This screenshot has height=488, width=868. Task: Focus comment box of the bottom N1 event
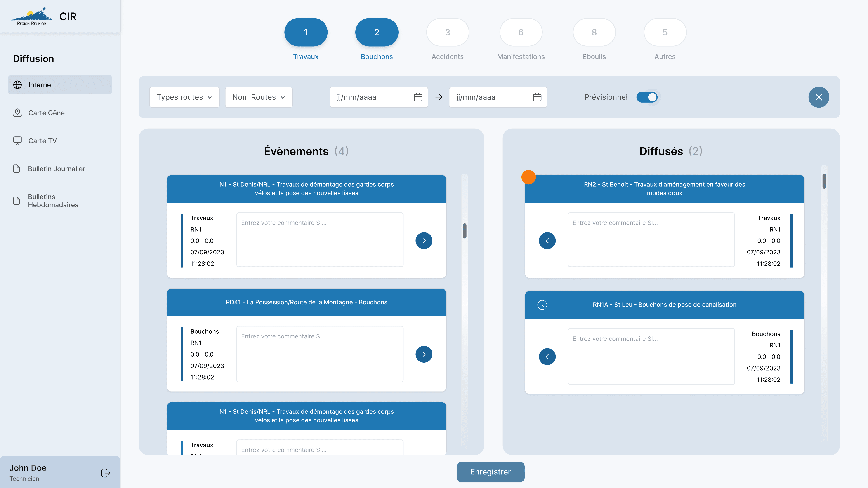[320, 448]
